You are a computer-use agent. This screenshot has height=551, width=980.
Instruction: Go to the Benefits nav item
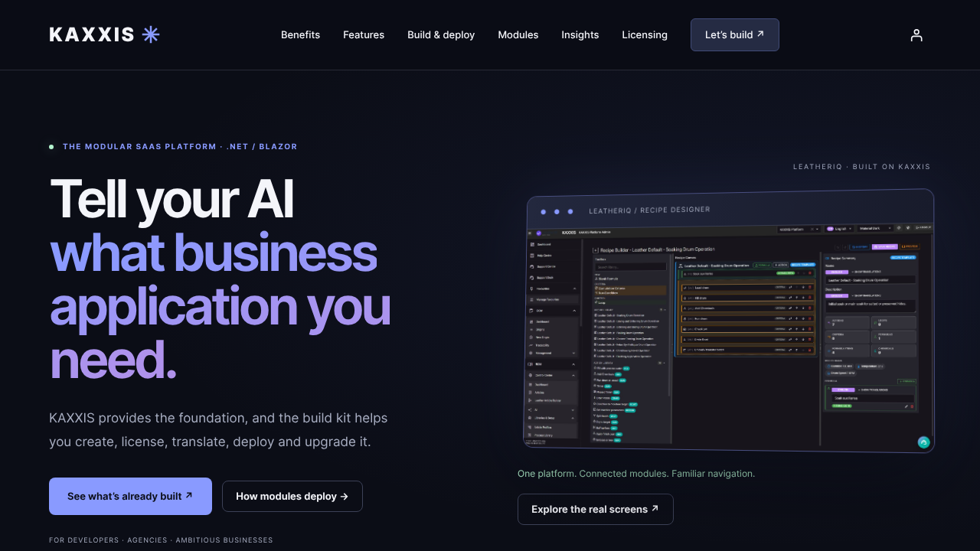[x=300, y=35]
